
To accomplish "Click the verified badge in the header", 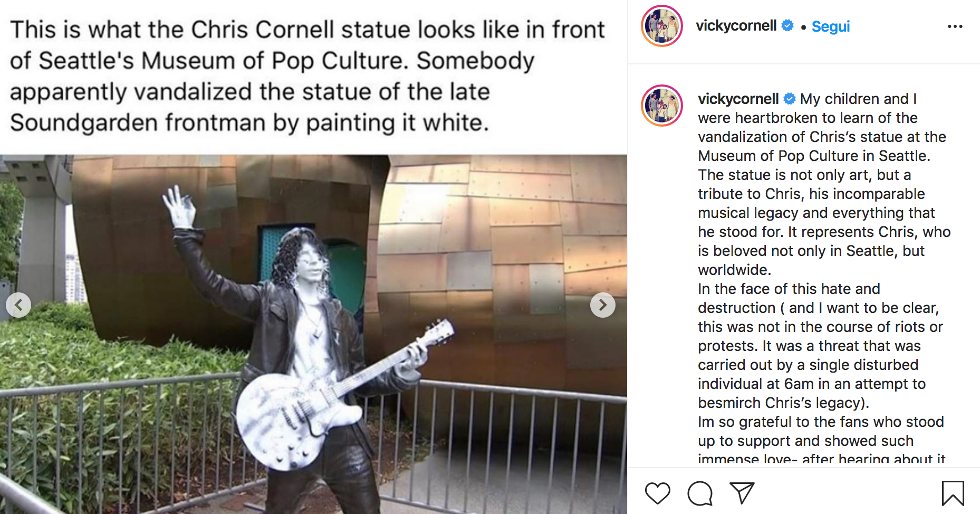I will coord(787,25).
